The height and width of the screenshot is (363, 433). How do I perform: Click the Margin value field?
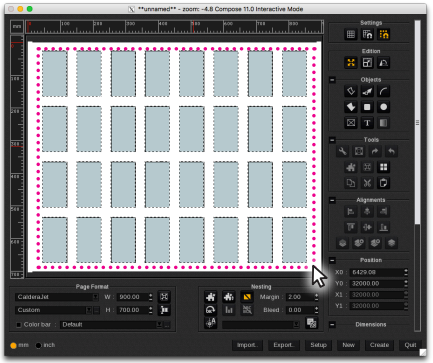pos(300,297)
